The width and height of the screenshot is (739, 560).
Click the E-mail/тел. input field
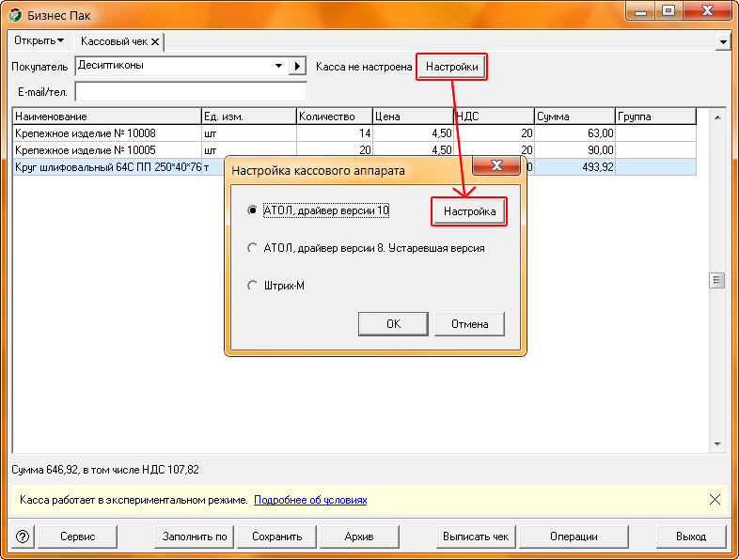tap(191, 92)
